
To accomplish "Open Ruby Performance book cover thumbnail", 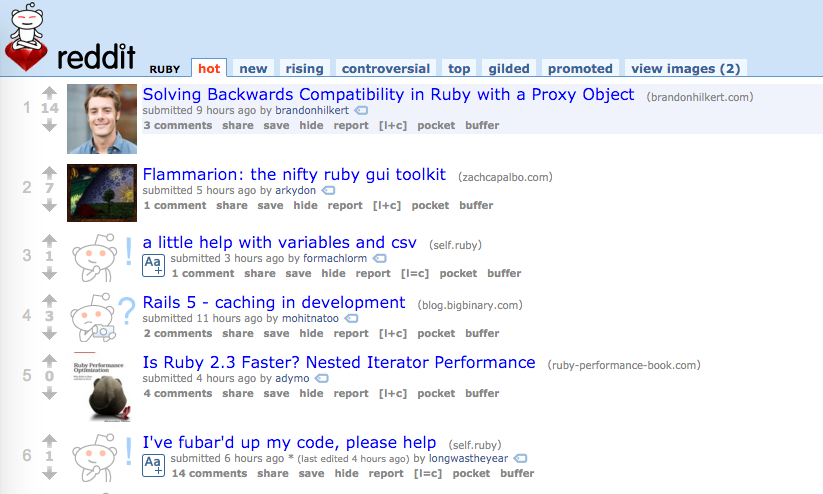I will (x=102, y=387).
